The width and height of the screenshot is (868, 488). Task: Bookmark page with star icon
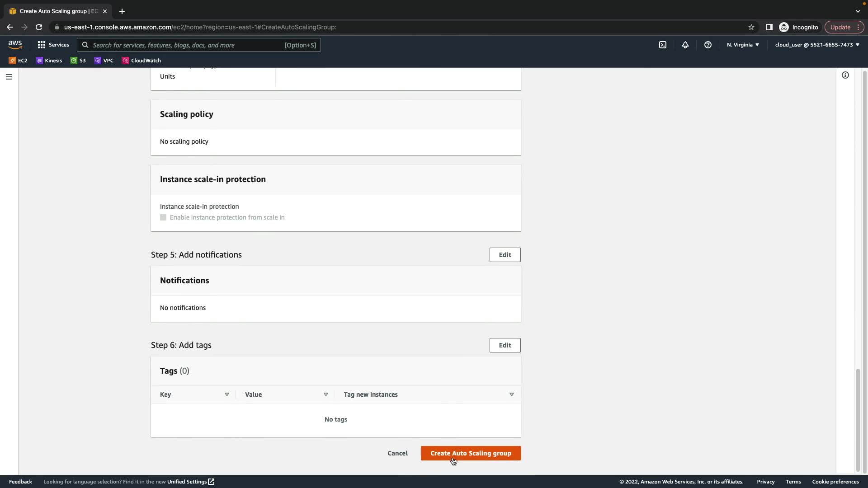751,27
